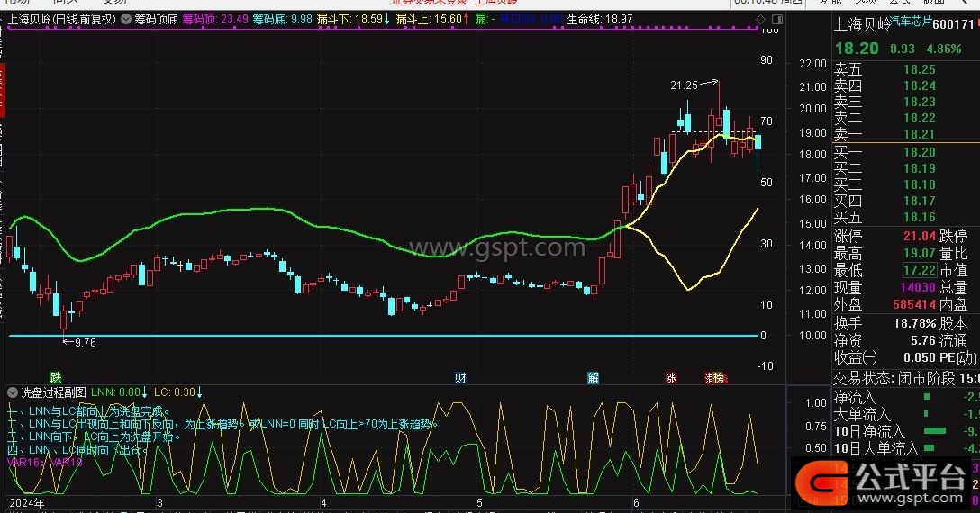Click the 交易状态: 闭市阶段 status line

pos(906,379)
